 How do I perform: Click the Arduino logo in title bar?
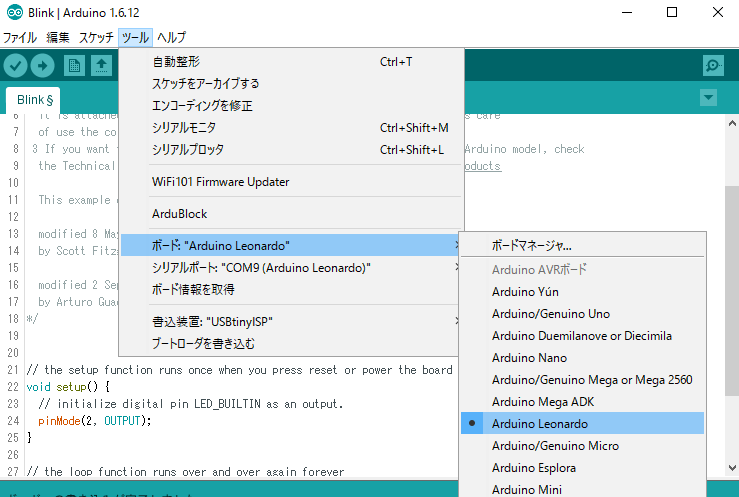pyautogui.click(x=15, y=12)
